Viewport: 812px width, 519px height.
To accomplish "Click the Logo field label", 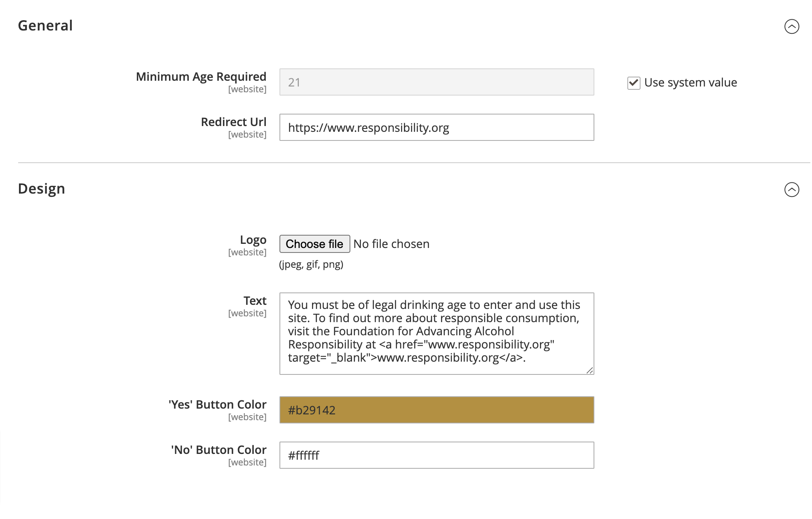I will tap(253, 240).
